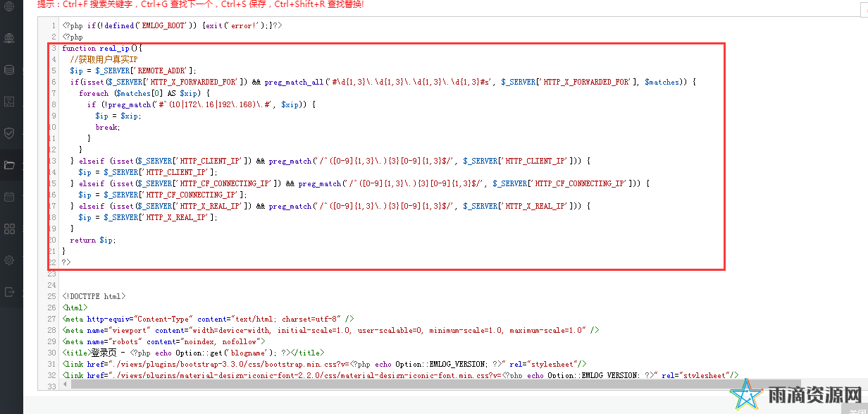Screen dimensions: 868x414
Task: Place cursor on the function real_ip line
Action: (102, 48)
